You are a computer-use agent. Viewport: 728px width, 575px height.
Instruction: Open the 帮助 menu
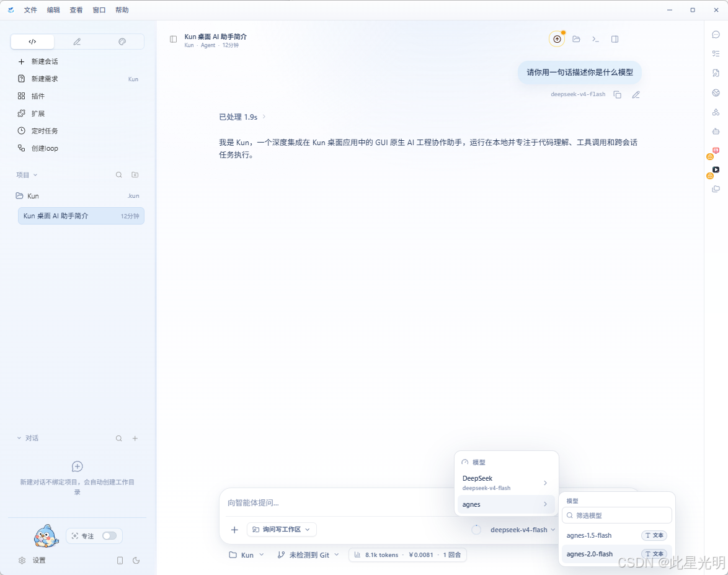coord(122,10)
